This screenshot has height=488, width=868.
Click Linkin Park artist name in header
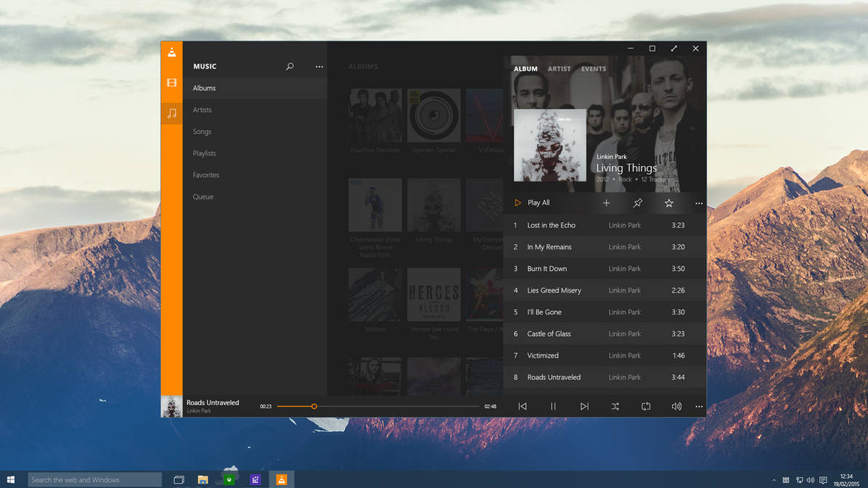coord(611,157)
